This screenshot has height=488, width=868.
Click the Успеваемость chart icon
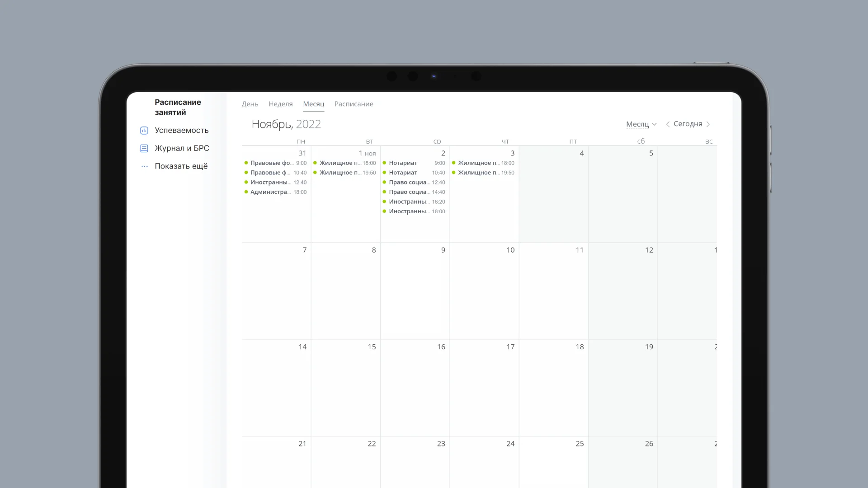[144, 131]
